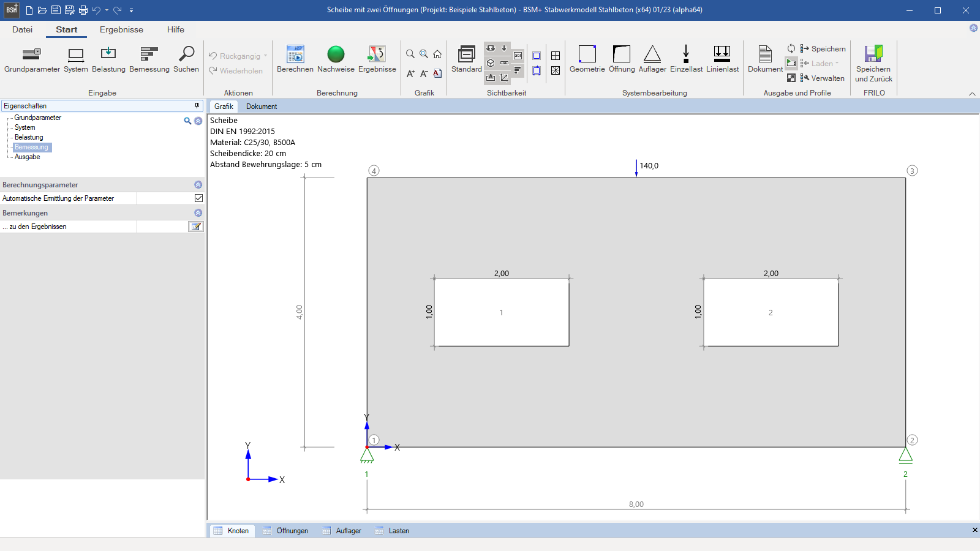The height and width of the screenshot is (551, 980).
Task: Apply the Standard visibility preset
Action: (x=467, y=59)
